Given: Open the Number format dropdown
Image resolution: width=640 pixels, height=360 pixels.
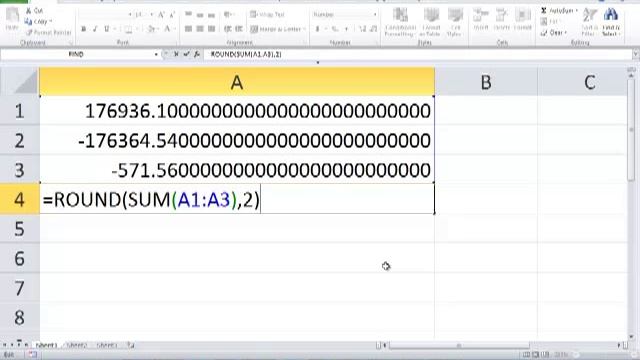Looking at the screenshot, I should point(375,15).
